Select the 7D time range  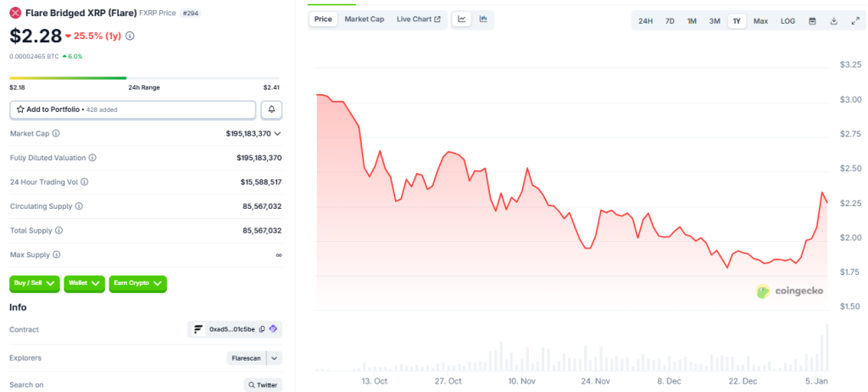(670, 20)
